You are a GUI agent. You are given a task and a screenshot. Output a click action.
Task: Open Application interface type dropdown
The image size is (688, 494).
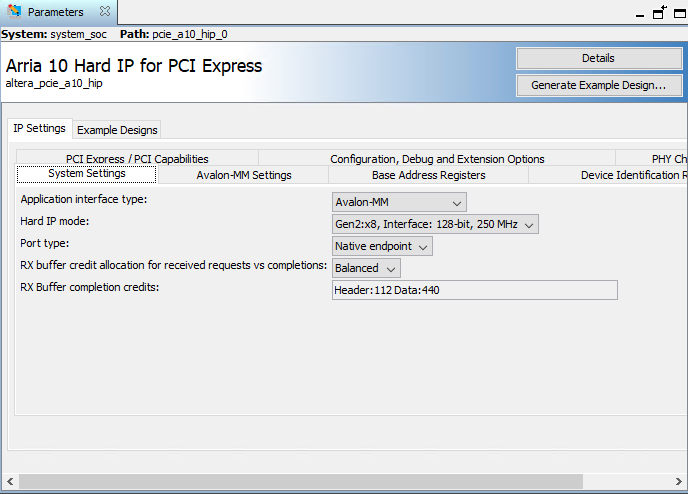click(x=399, y=202)
